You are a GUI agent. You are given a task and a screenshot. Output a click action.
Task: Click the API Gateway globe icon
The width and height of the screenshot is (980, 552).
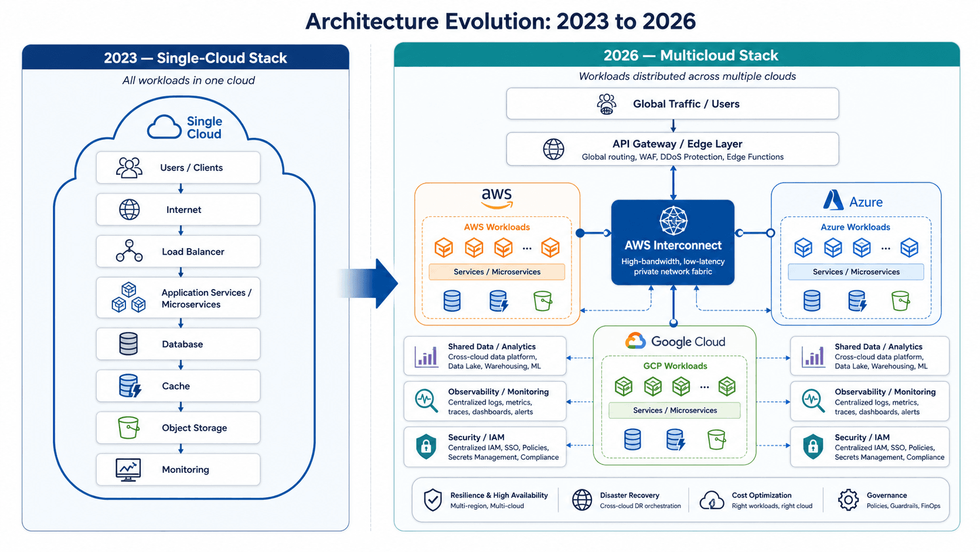click(x=553, y=149)
